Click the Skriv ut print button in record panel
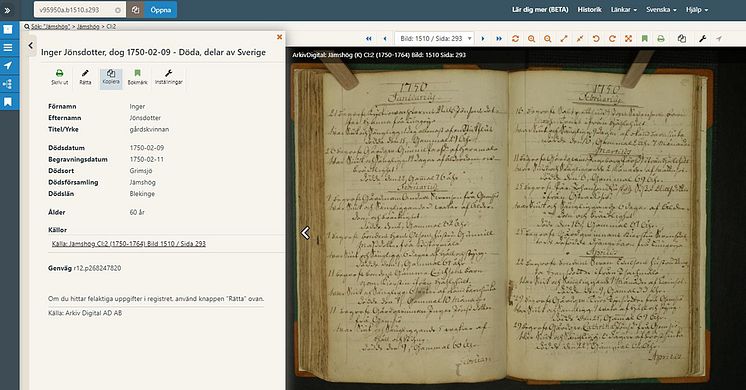Viewport: 746px width, 390px height. tap(59, 77)
